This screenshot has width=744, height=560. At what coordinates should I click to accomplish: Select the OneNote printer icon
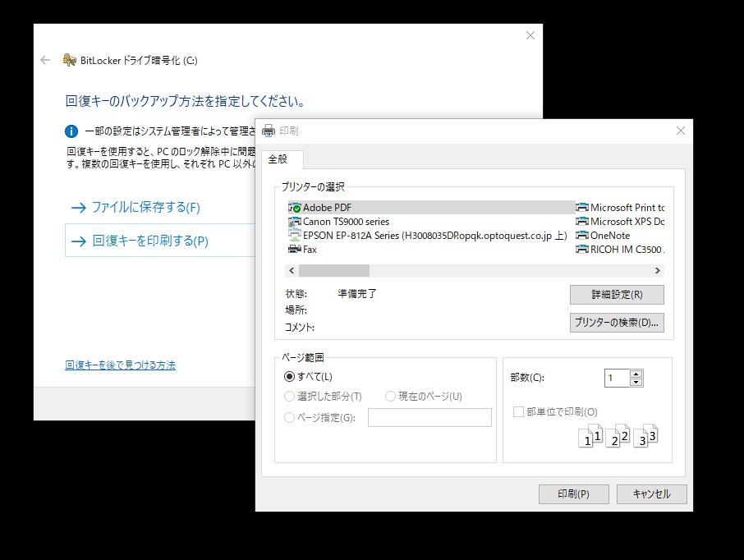click(x=582, y=236)
